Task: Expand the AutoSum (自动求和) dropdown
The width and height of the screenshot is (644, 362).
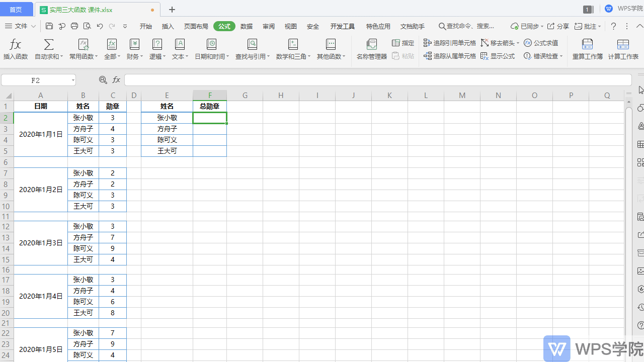Action: click(x=49, y=57)
